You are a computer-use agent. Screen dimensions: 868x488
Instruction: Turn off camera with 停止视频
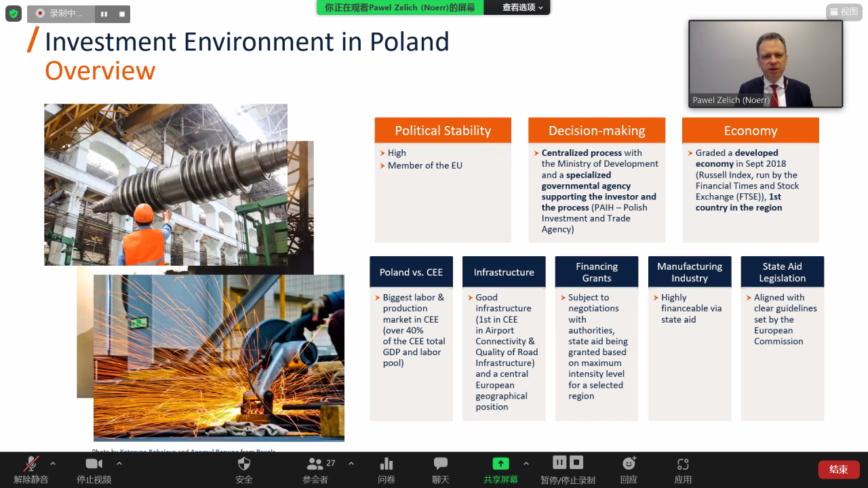[94, 469]
